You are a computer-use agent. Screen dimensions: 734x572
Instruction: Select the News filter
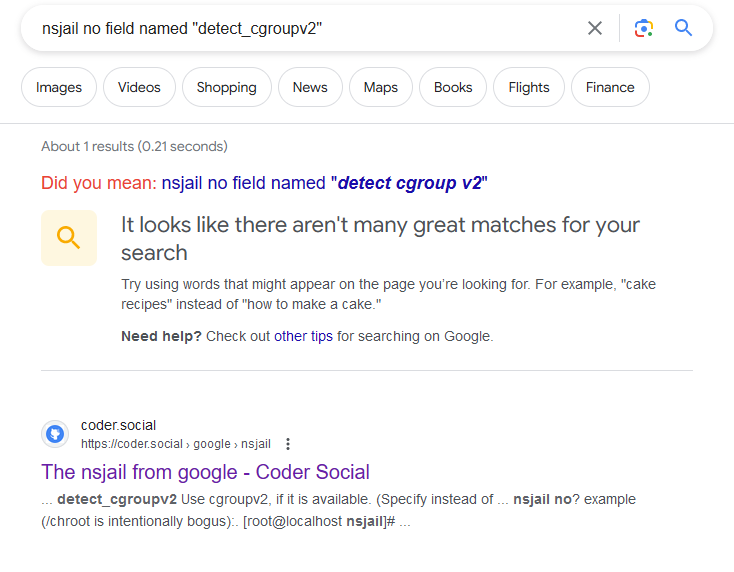pyautogui.click(x=310, y=87)
